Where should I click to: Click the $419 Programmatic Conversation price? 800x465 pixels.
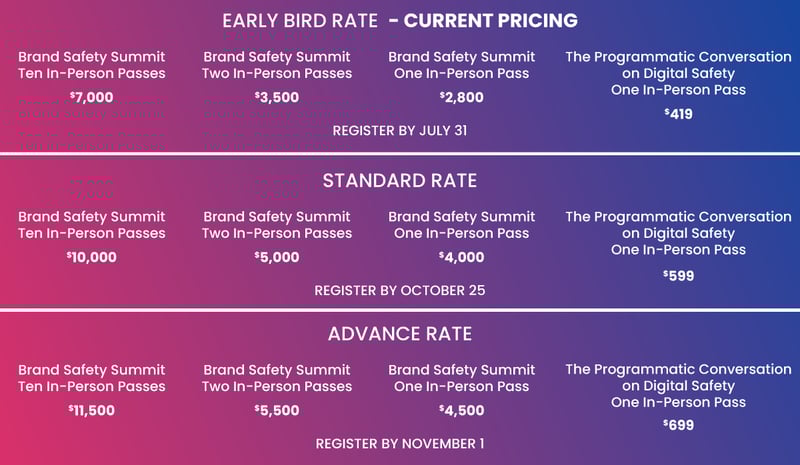click(678, 114)
